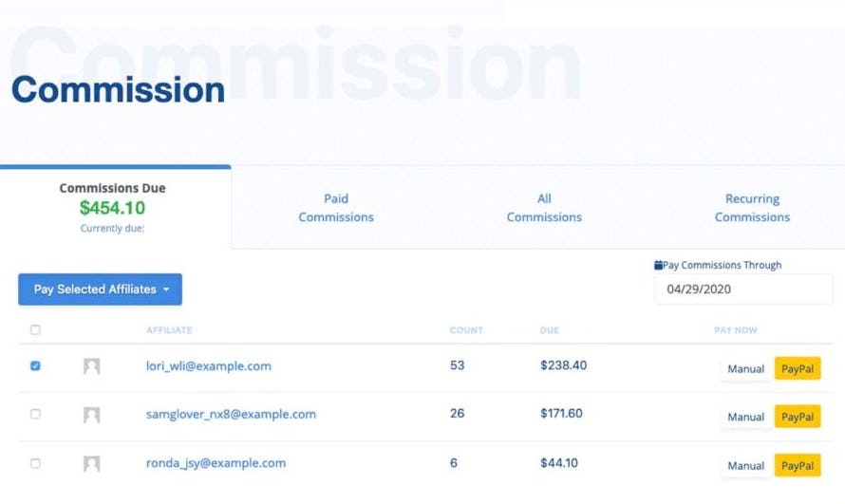This screenshot has width=845, height=504.
Task: Select the ronda_jsy@example.com row checkbox
Action: tap(35, 464)
